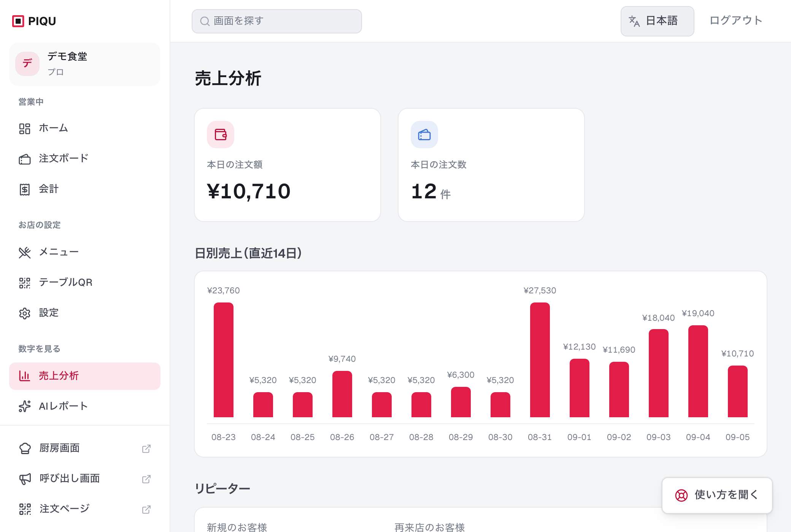Go to ホーム in the sidebar
This screenshot has height=532, width=791.
click(x=85, y=128)
